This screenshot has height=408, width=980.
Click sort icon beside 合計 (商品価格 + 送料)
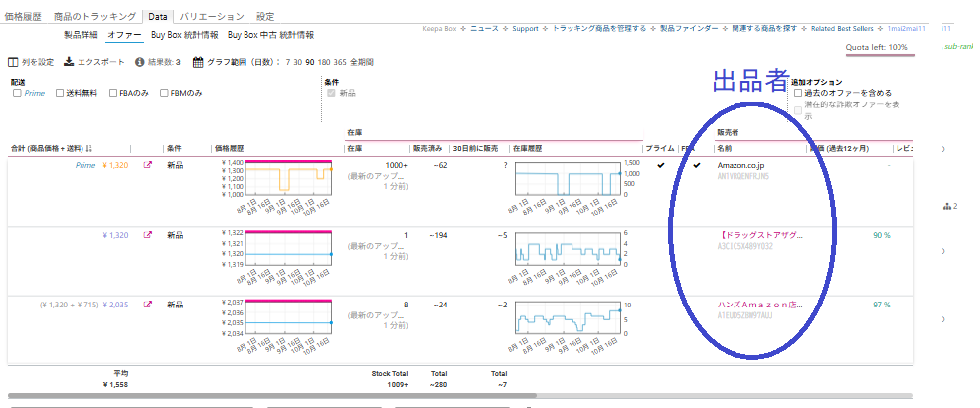[89, 148]
